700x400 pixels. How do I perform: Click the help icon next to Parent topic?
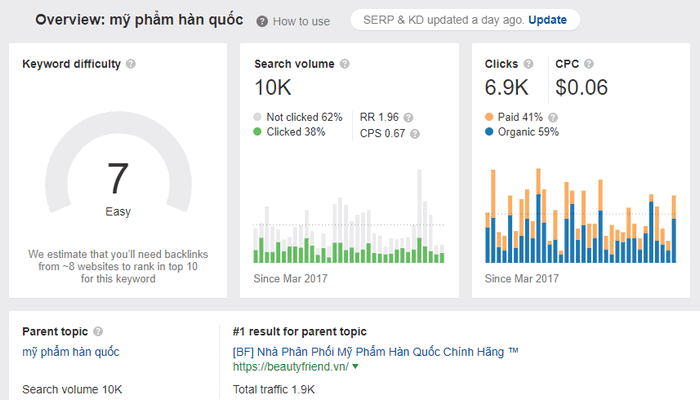[x=98, y=331]
